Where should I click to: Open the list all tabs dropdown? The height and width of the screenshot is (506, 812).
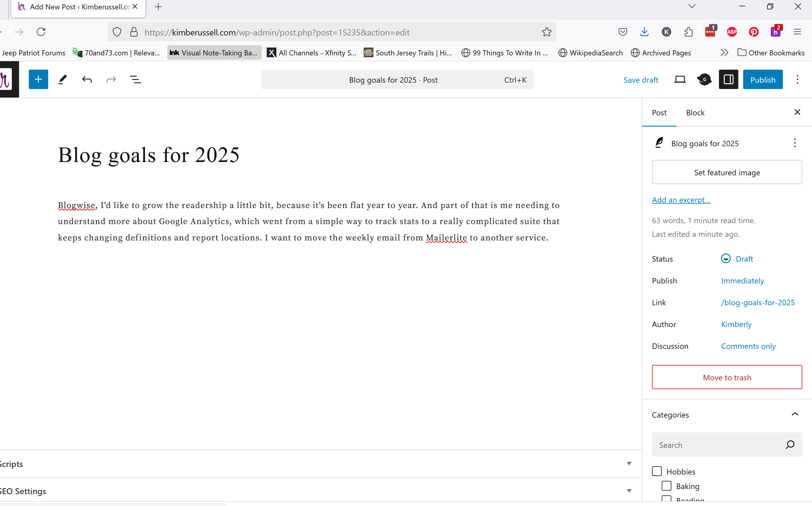pos(692,6)
